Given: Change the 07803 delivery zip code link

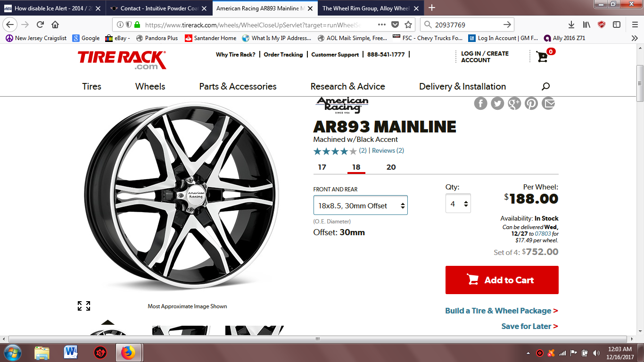Looking at the screenshot, I should tap(543, 234).
